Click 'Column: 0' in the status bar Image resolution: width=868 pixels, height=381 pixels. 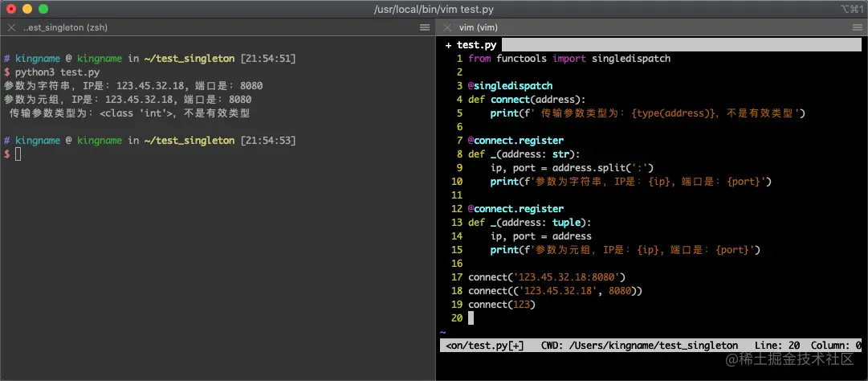point(836,345)
